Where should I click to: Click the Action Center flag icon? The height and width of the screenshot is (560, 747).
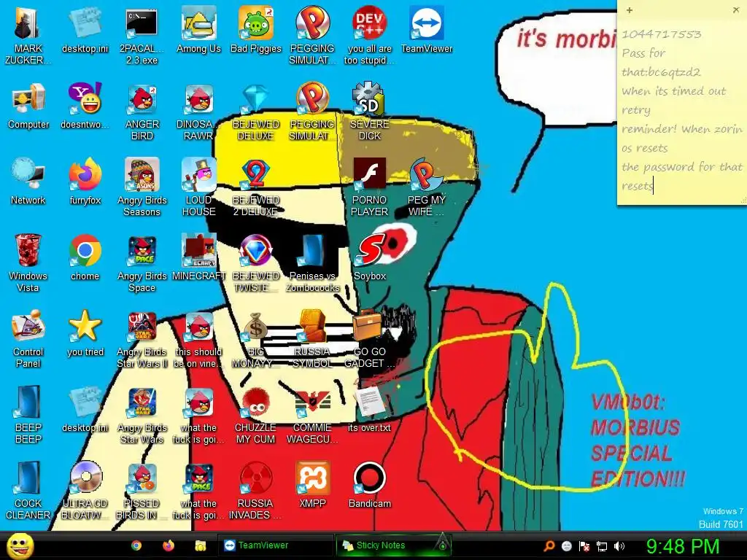pyautogui.click(x=584, y=546)
